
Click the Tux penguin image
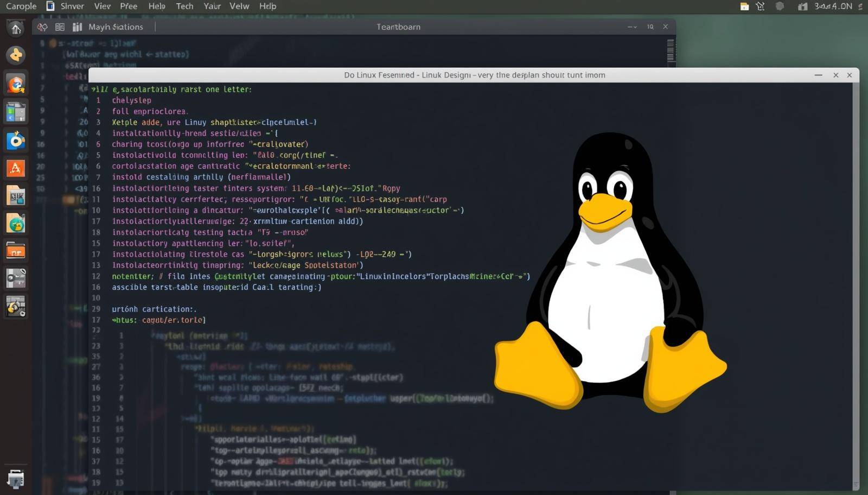(x=610, y=272)
